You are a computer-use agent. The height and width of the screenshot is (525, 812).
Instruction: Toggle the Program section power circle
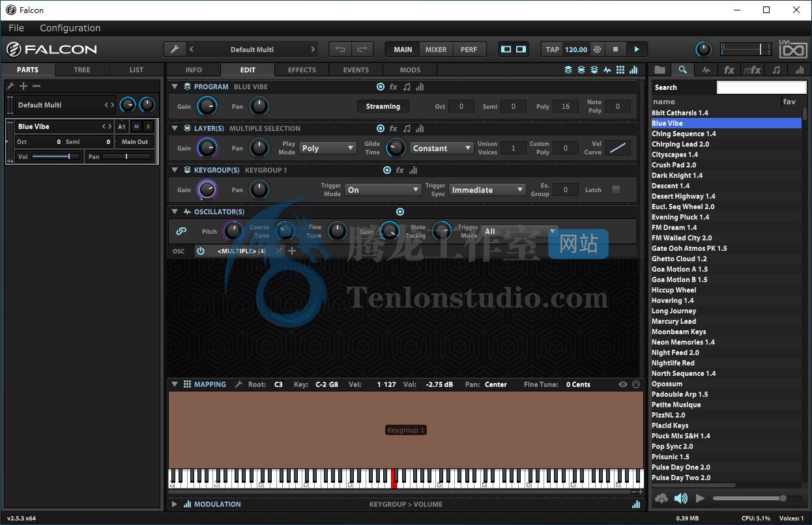(381, 87)
